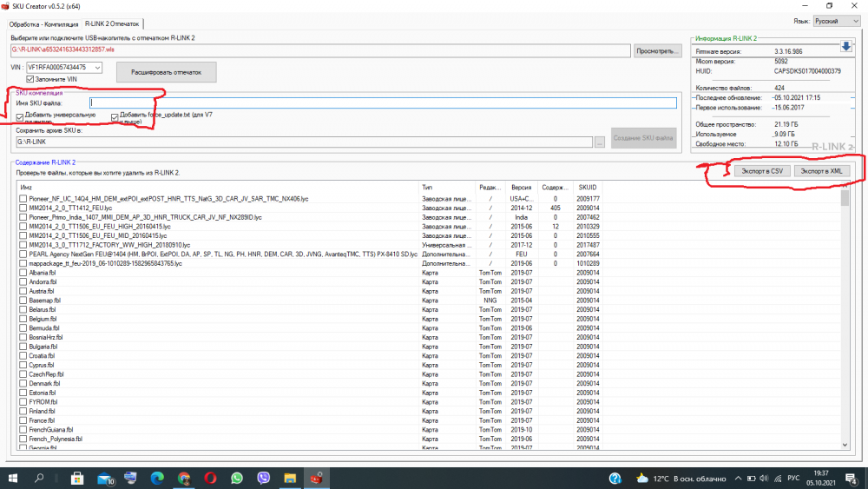Check the MM2014_2_0_TT1412_FEU.lyc checkbox

pyautogui.click(x=23, y=208)
